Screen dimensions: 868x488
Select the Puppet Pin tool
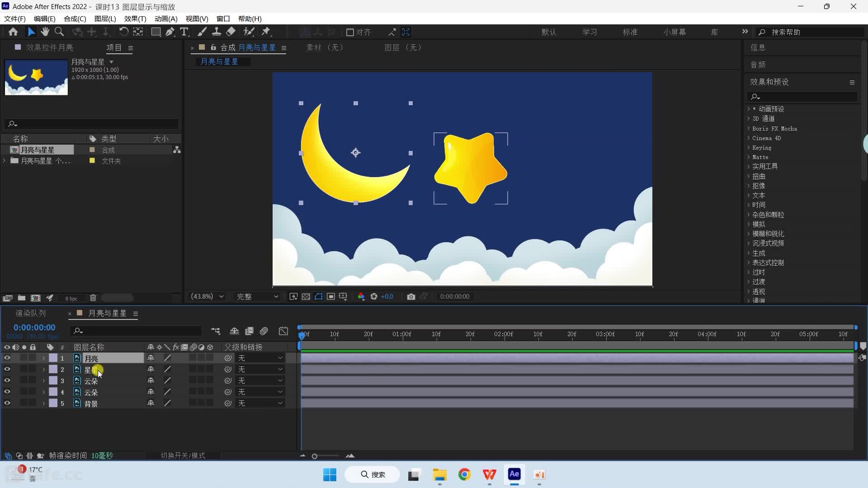pos(266,32)
